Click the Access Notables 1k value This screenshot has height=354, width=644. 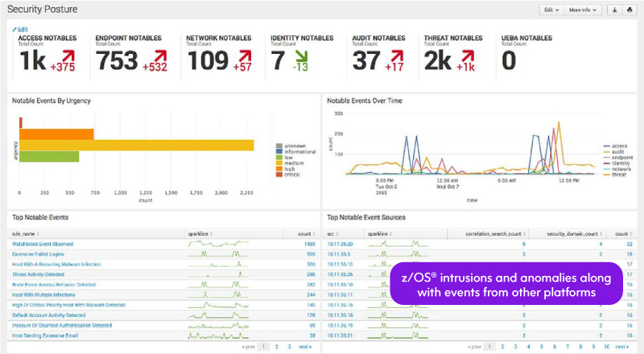tap(33, 61)
